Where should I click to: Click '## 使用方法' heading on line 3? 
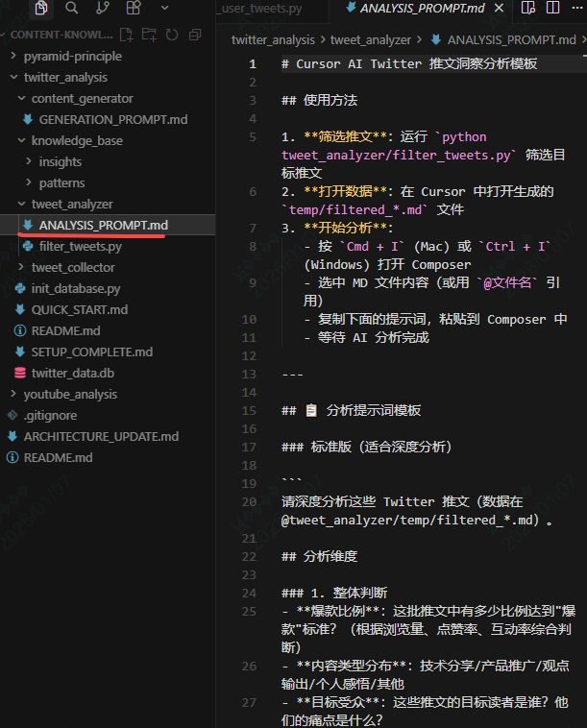[320, 100]
